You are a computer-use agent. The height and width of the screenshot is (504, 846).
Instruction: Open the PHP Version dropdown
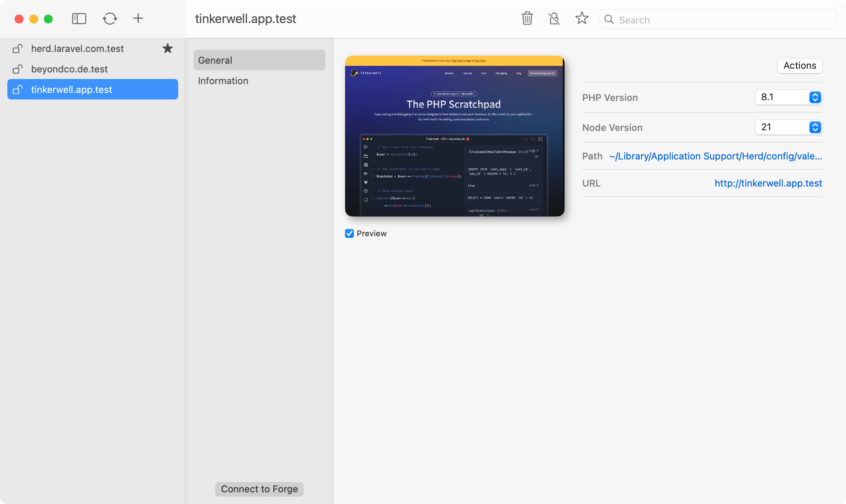789,97
